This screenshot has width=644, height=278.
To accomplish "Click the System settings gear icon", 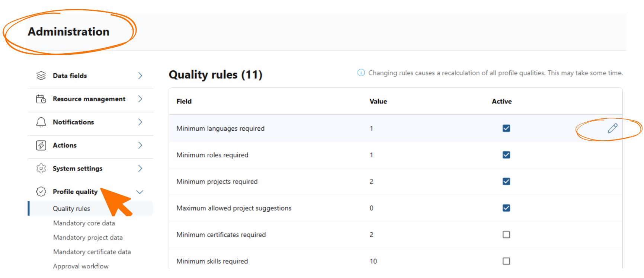I will coord(41,169).
